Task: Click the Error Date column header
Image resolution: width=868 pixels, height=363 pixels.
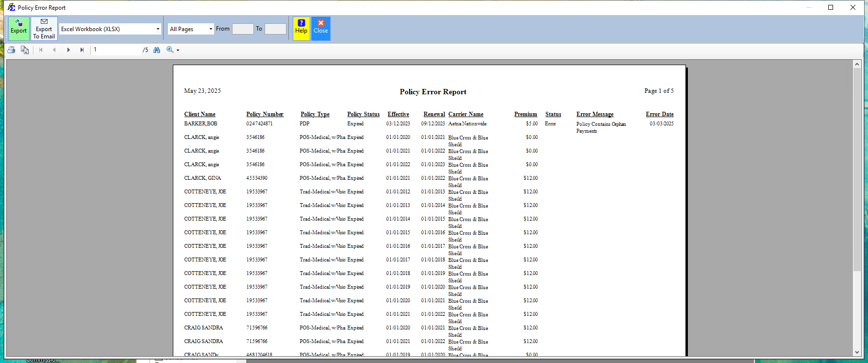Action: [x=659, y=114]
